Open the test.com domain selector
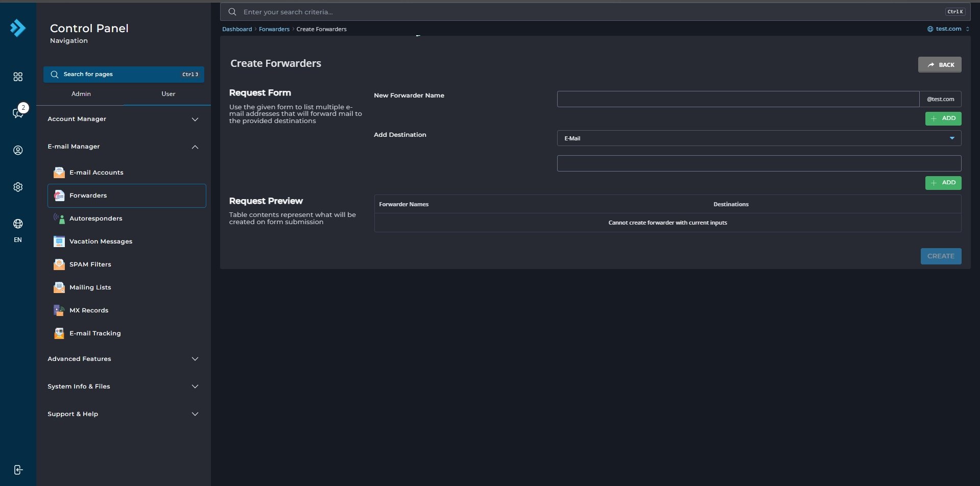 click(948, 29)
